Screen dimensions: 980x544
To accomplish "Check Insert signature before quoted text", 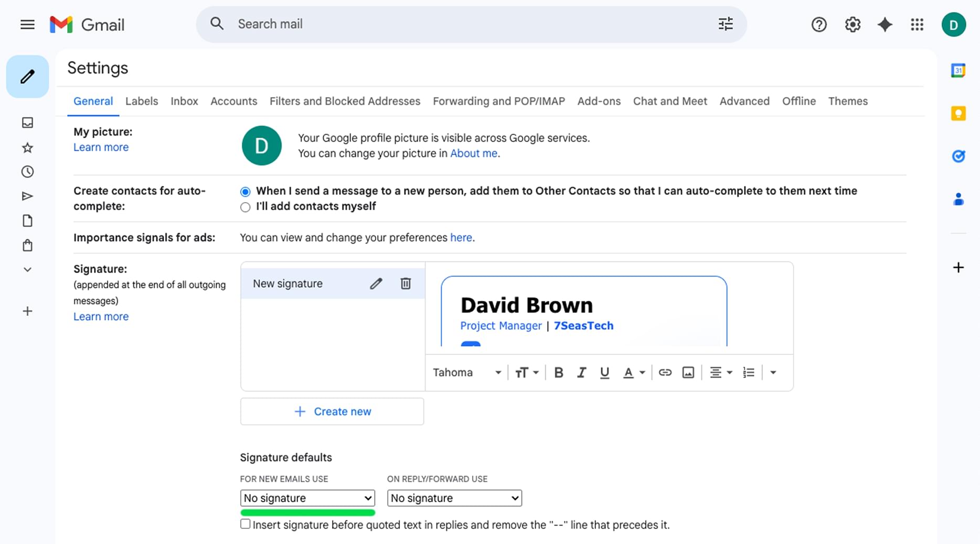I will (x=245, y=524).
